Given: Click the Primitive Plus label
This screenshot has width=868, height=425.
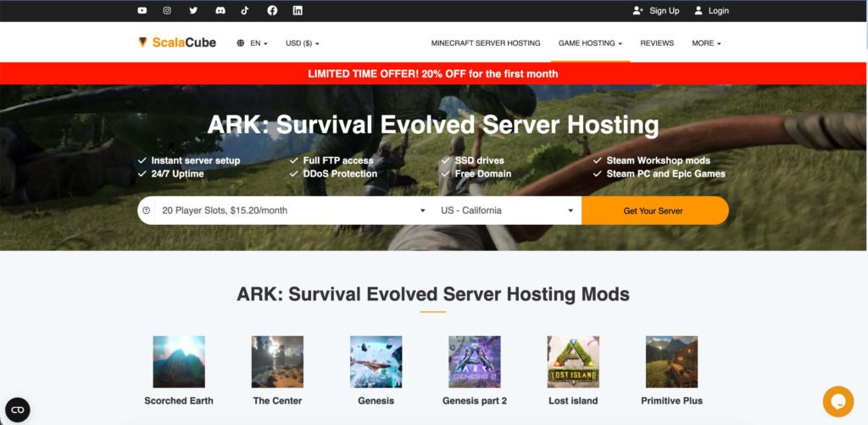Looking at the screenshot, I should [671, 400].
